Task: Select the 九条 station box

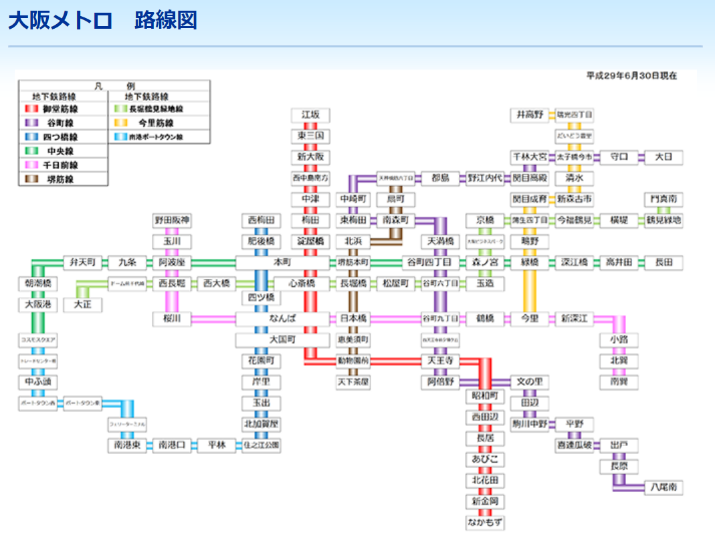Action: point(127,263)
